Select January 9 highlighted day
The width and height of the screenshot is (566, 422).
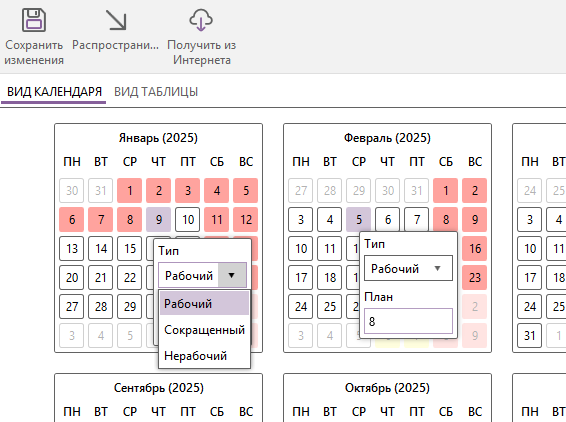(x=158, y=219)
